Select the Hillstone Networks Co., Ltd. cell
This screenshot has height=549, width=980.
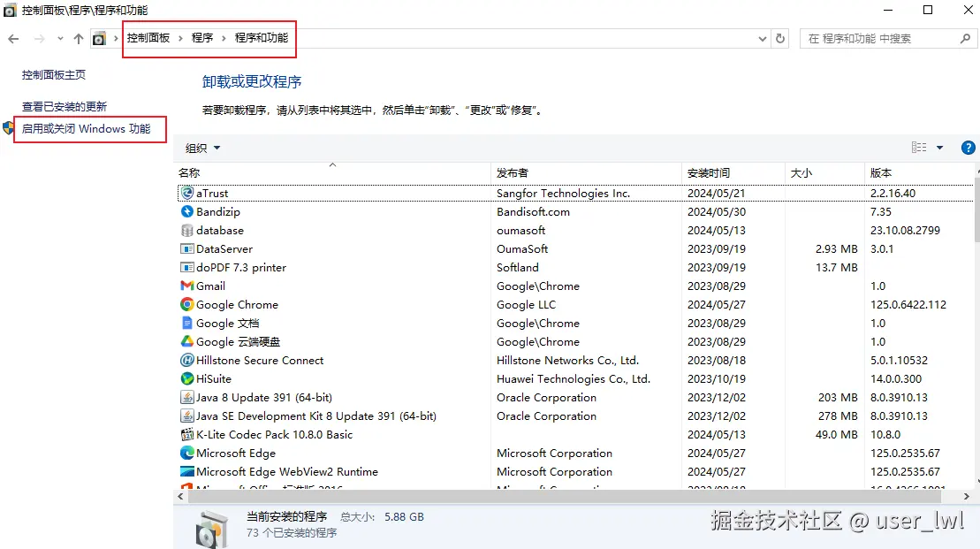pyautogui.click(x=567, y=360)
